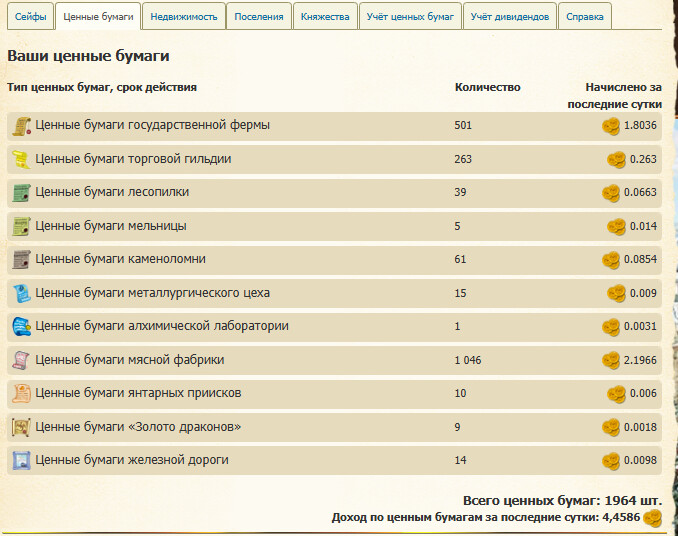Open the Сейфы tab
This screenshot has width=678, height=536.
coord(30,17)
